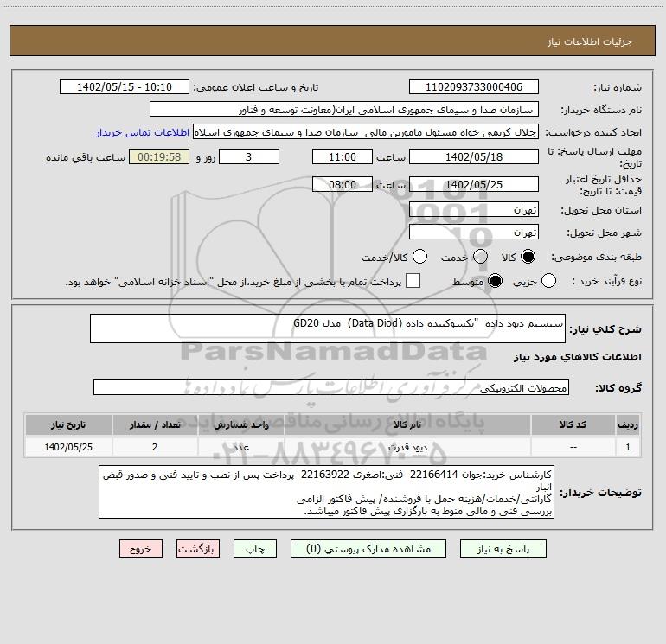Click the نام دستگاه خریدار field
The height and width of the screenshot is (644, 666).
pos(344,109)
